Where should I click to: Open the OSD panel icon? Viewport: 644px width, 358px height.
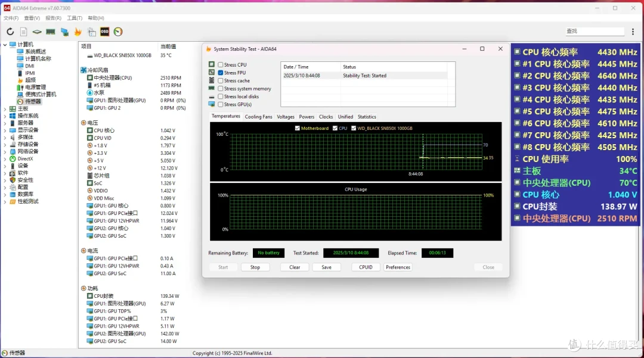click(x=105, y=32)
